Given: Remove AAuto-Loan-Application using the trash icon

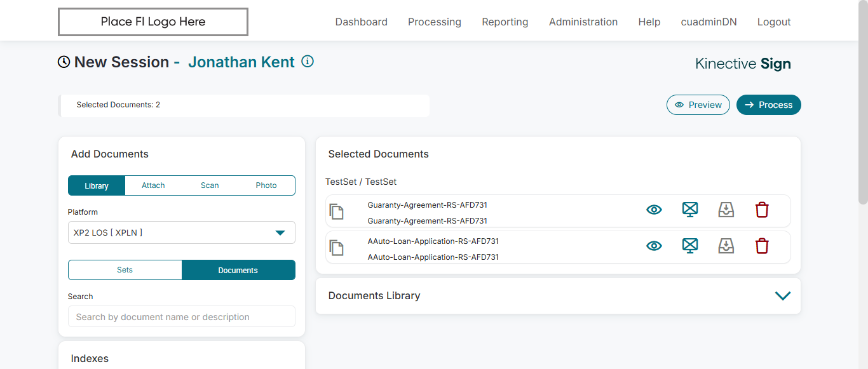Looking at the screenshot, I should pos(762,246).
